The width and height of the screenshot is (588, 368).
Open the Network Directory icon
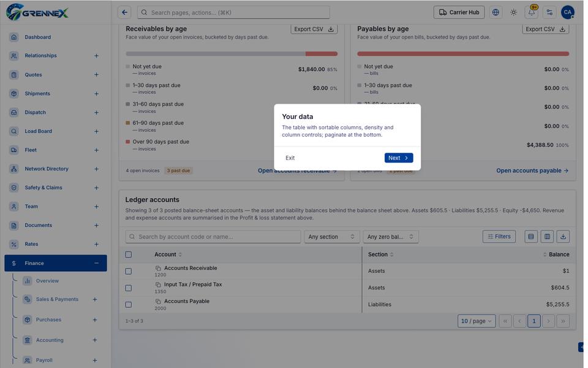14,169
